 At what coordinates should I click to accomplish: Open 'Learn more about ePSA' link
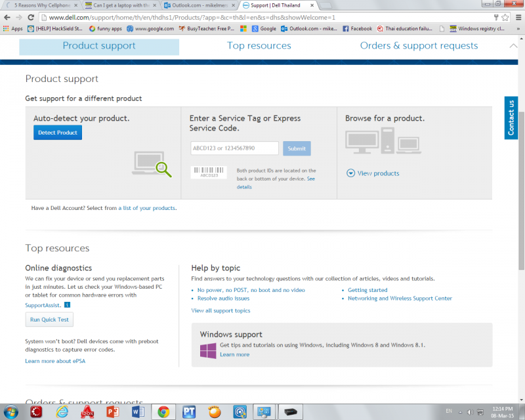point(55,361)
